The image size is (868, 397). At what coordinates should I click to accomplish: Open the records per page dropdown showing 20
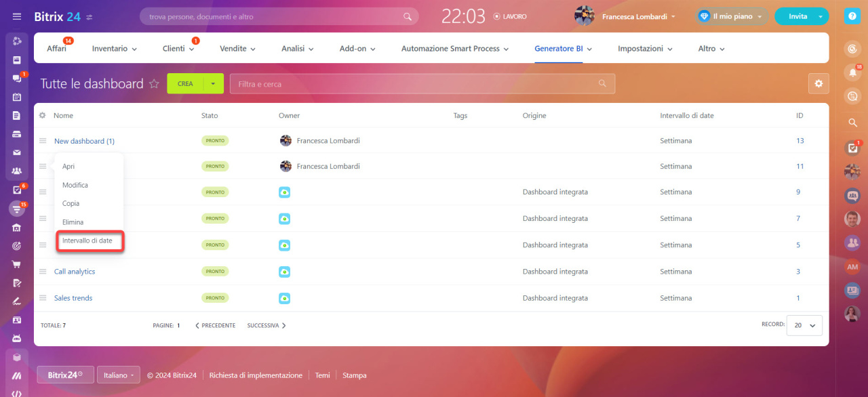(804, 325)
